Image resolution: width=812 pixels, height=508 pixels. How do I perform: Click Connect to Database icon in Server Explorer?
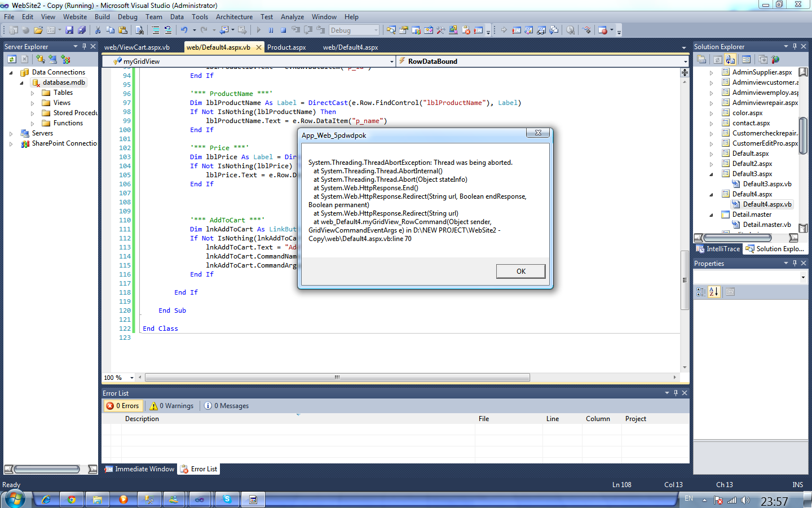pyautogui.click(x=40, y=59)
